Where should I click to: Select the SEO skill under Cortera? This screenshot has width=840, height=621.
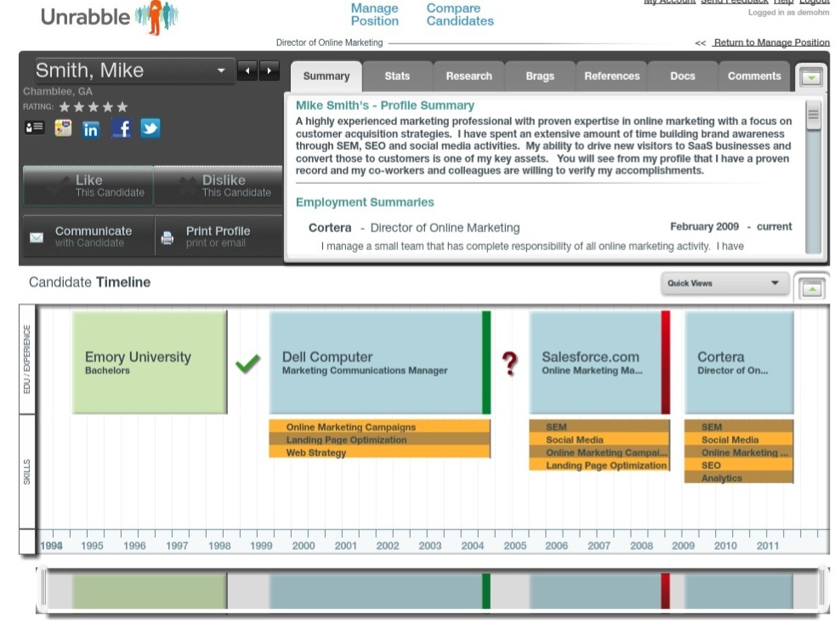pos(739,465)
